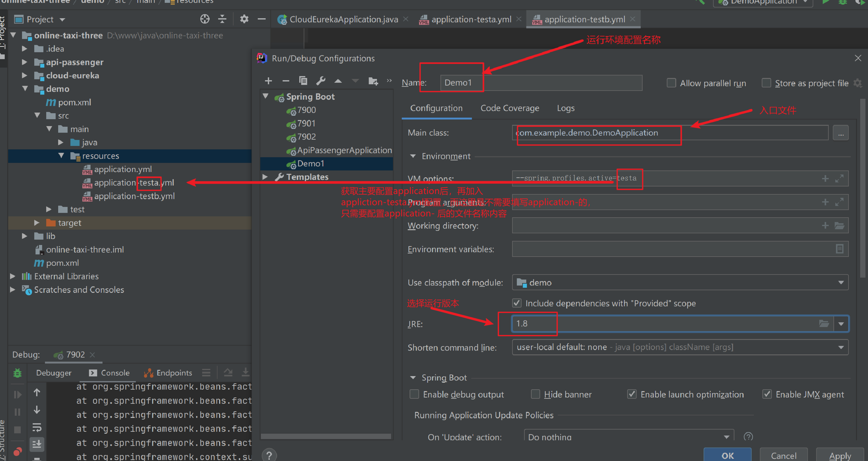
Task: Click the OK button
Action: tap(727, 455)
